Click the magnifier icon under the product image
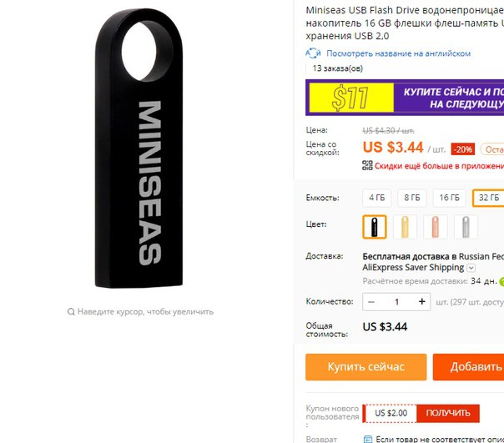The width and height of the screenshot is (504, 443). (71, 311)
